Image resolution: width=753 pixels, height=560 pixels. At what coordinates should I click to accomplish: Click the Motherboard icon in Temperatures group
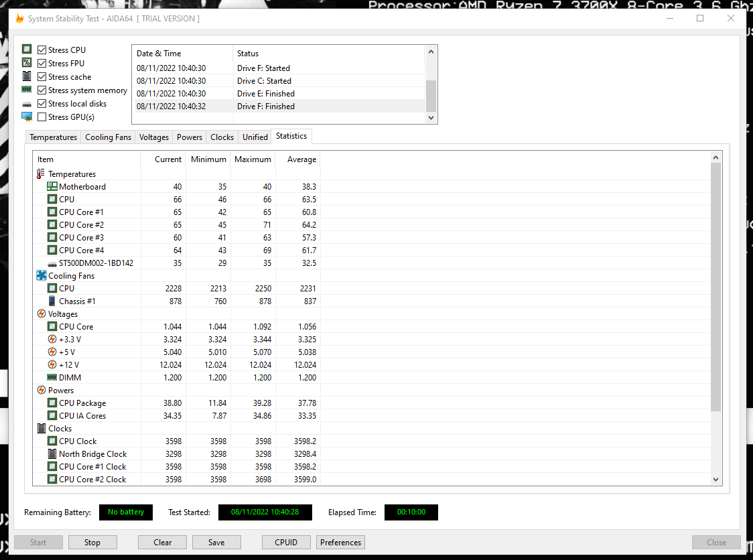coord(52,186)
